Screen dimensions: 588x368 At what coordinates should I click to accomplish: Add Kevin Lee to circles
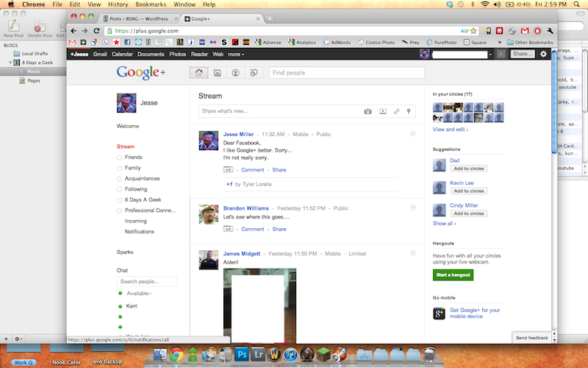coord(469,191)
